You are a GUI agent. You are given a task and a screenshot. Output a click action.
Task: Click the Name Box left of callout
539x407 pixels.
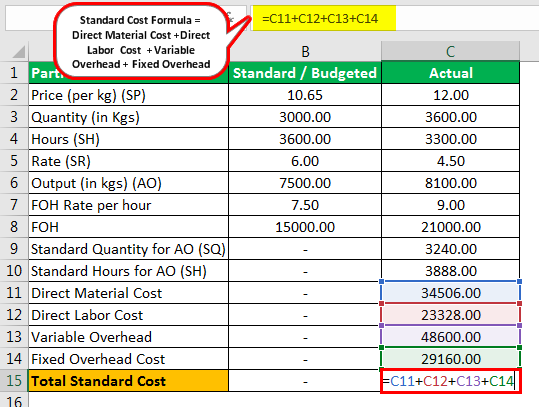(x=30, y=18)
